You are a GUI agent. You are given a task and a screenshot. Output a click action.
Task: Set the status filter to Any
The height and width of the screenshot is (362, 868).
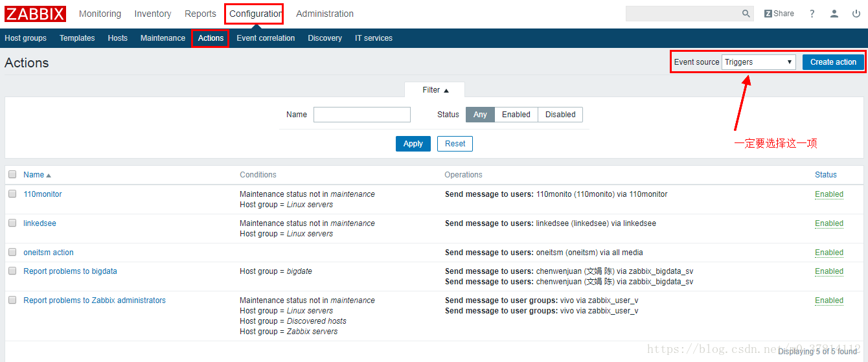[x=480, y=115]
